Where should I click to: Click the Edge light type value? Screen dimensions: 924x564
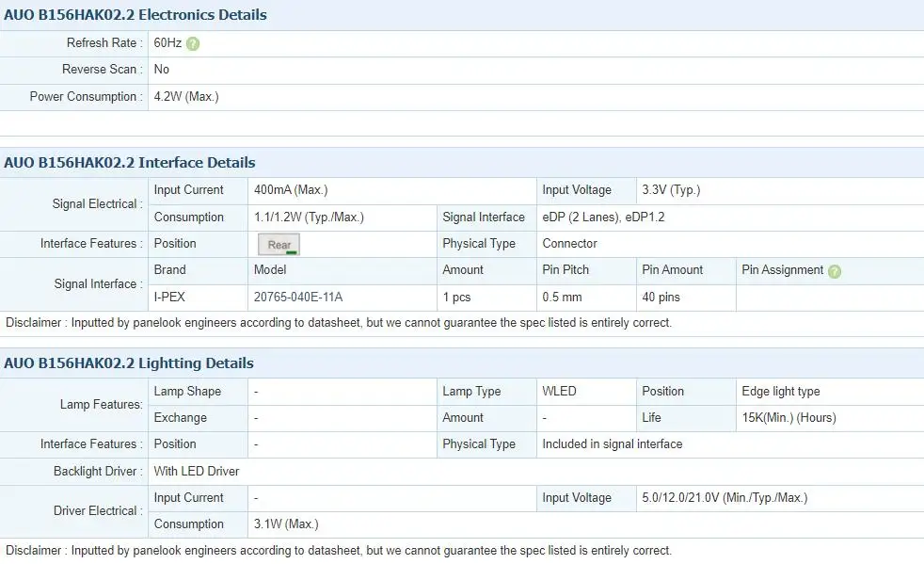click(781, 391)
